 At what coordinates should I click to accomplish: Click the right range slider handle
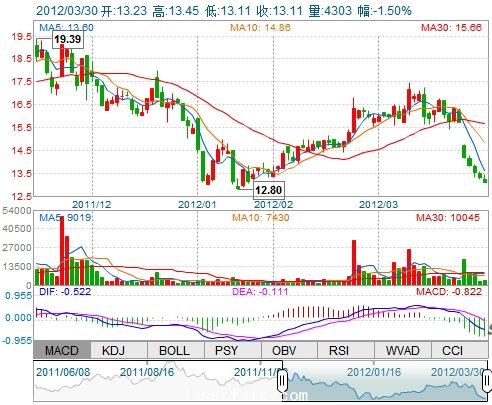[487, 380]
